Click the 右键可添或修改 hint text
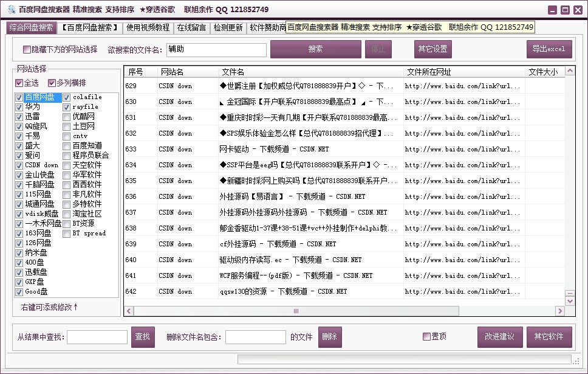This screenshot has width=588, height=374. coord(49,307)
